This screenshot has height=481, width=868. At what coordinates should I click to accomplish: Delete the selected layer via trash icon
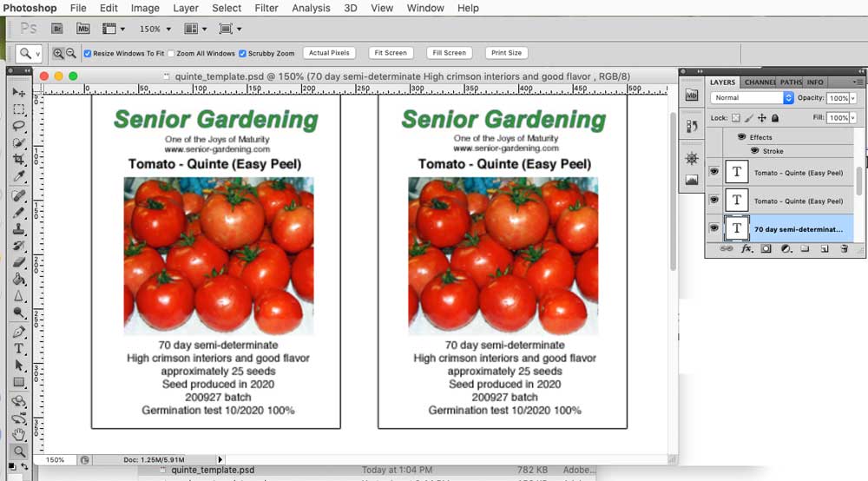845,249
